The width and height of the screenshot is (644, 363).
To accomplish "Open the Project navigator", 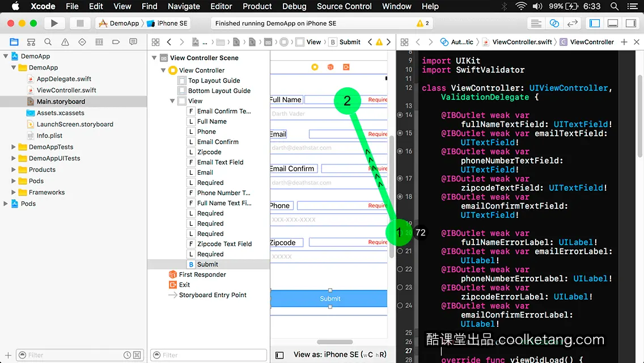I will (14, 42).
